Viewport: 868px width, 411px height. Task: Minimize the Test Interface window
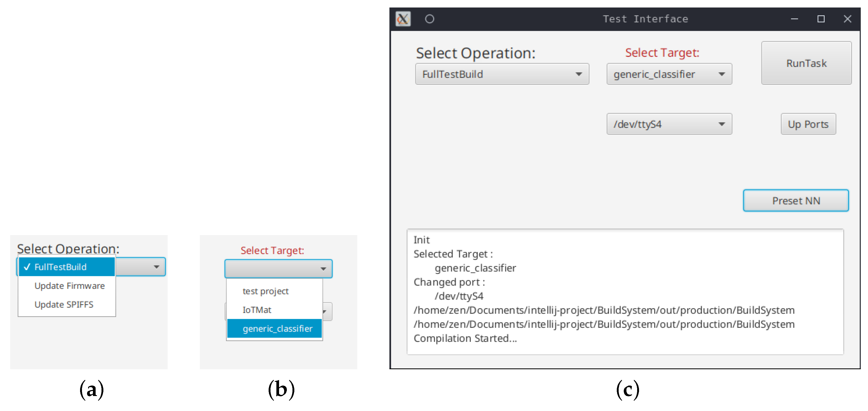click(795, 19)
